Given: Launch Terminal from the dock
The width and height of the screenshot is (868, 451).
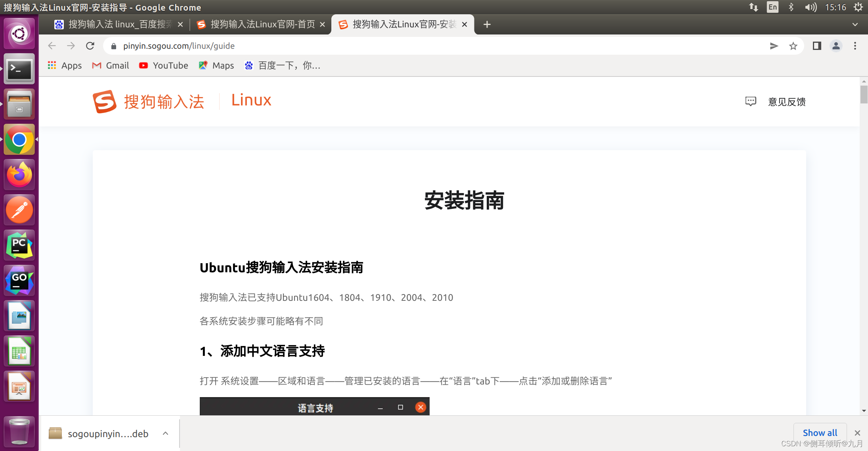Looking at the screenshot, I should click(x=19, y=69).
